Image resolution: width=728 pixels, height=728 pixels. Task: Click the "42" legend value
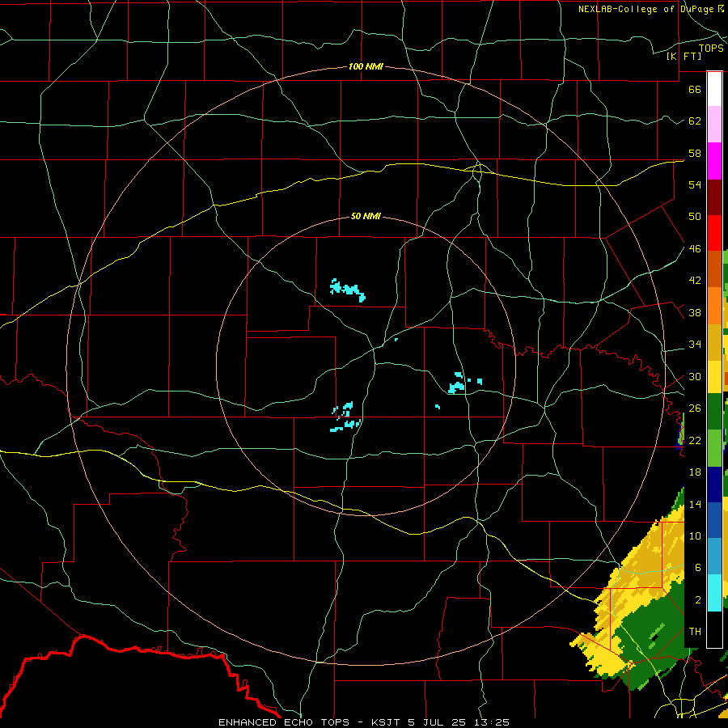pyautogui.click(x=695, y=281)
